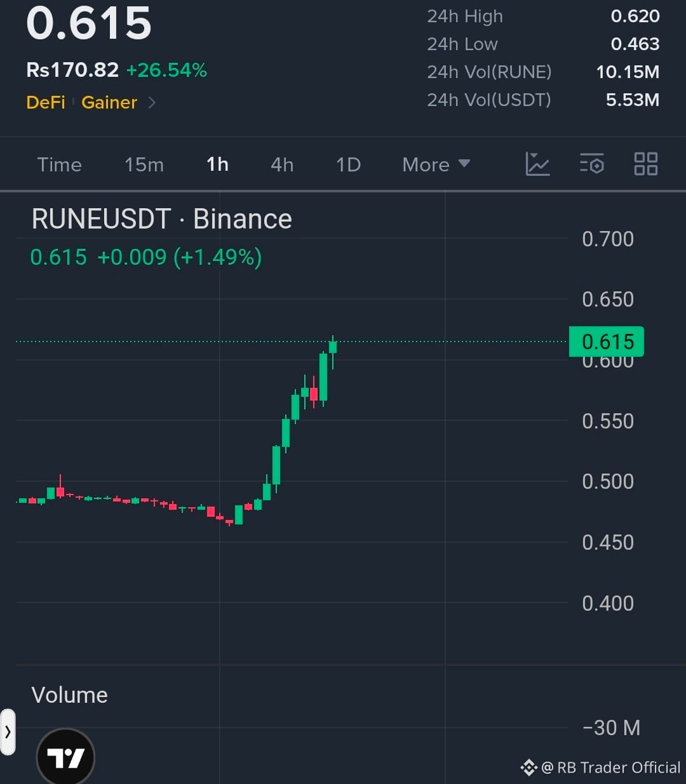The height and width of the screenshot is (784, 686).
Task: Select the 1h interval tab
Action: [x=217, y=164]
